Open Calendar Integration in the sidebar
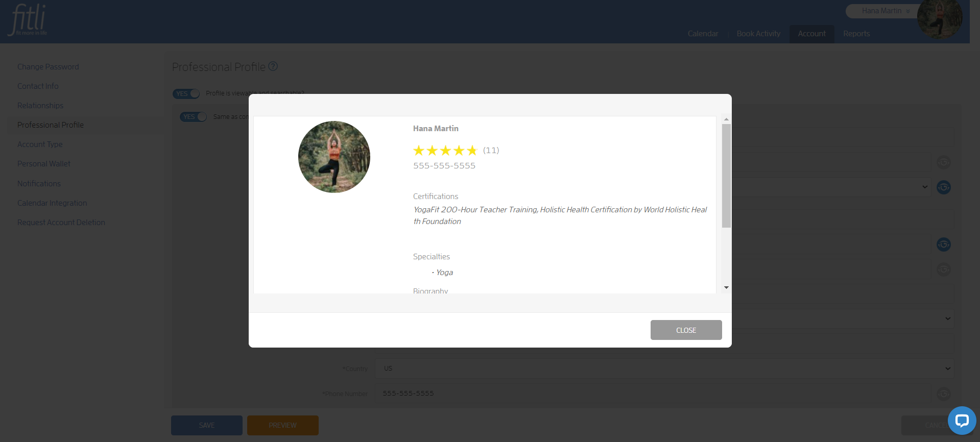 (x=52, y=203)
